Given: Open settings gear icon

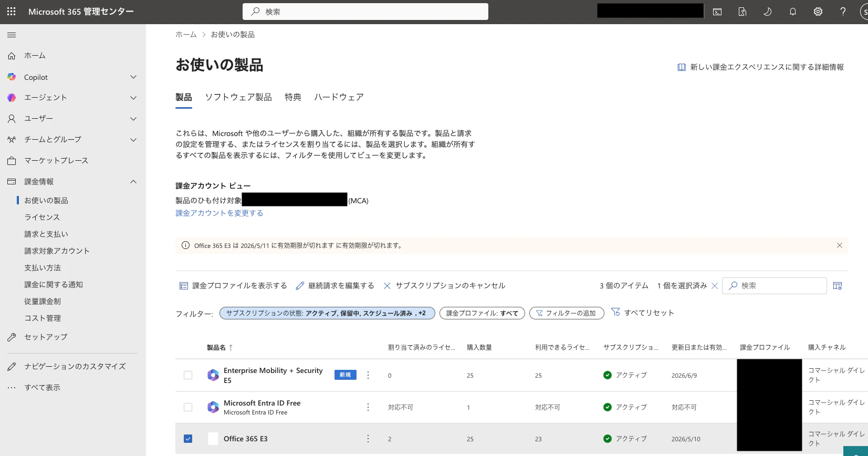Looking at the screenshot, I should (x=818, y=12).
